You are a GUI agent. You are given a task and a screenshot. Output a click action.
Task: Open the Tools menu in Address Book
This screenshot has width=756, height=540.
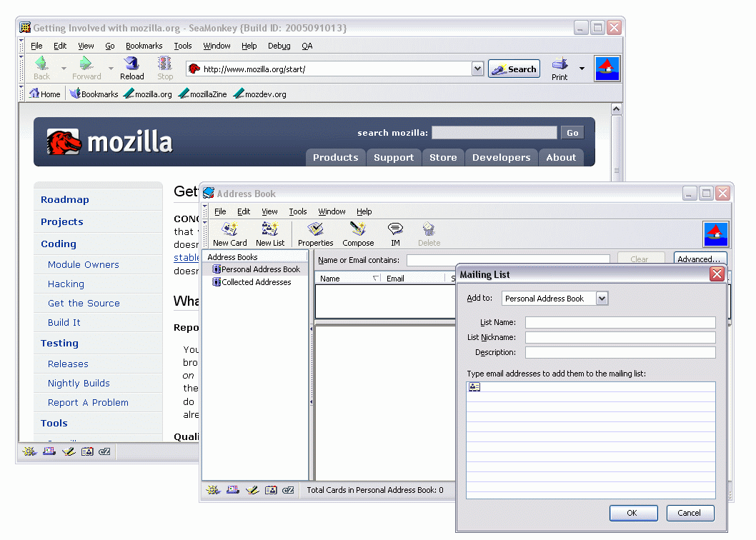pyautogui.click(x=298, y=211)
